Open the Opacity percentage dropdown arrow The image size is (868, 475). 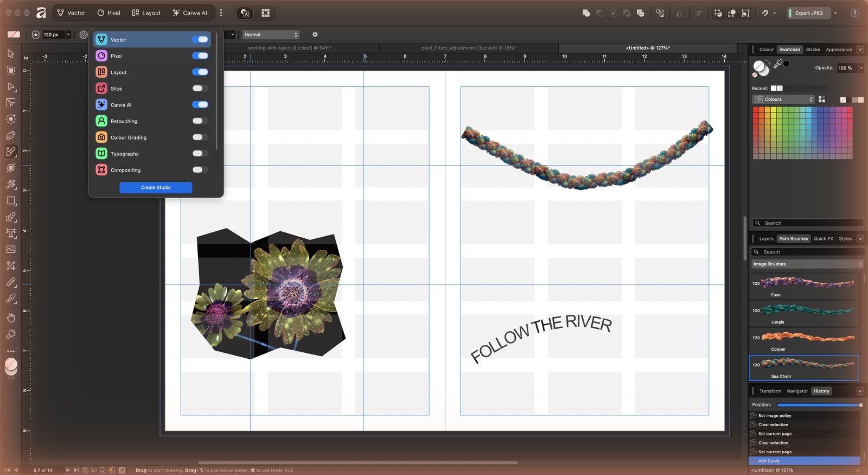click(x=861, y=68)
